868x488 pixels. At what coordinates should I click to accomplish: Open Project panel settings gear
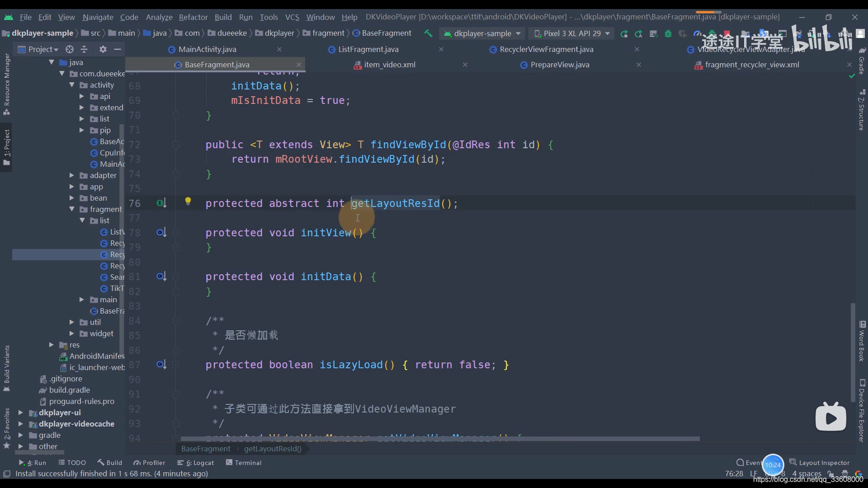click(103, 49)
